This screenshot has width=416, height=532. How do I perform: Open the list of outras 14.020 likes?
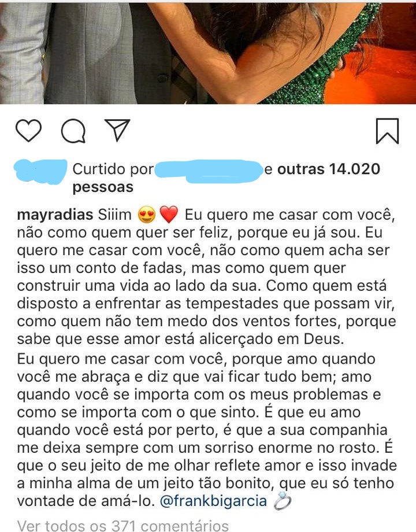pos(329,169)
